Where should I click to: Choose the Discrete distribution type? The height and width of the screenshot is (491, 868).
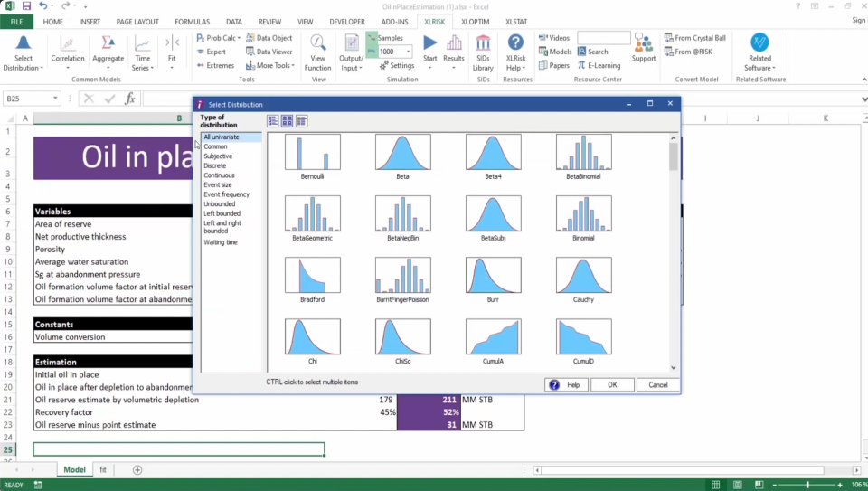tap(215, 165)
